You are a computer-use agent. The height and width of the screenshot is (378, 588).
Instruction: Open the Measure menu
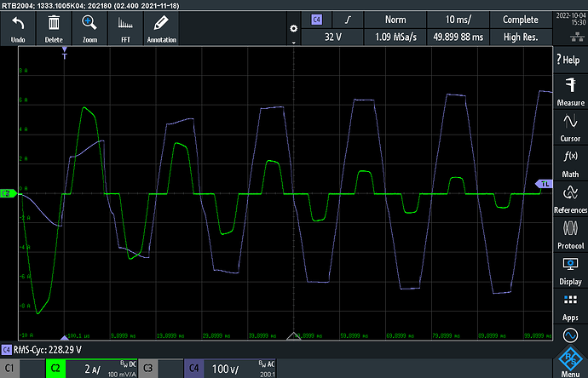[x=570, y=92]
